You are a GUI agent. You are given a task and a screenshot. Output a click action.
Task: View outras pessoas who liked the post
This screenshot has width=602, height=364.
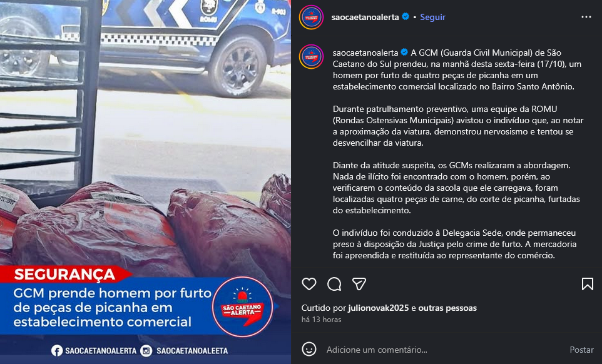pyautogui.click(x=447, y=308)
